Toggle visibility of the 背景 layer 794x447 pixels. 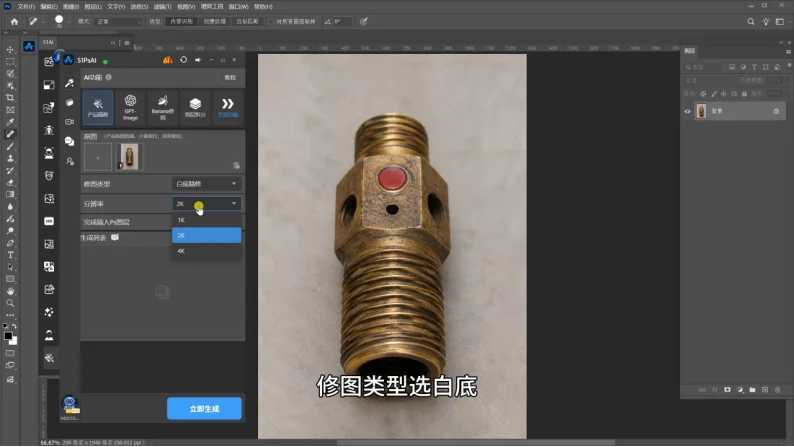pyautogui.click(x=687, y=111)
